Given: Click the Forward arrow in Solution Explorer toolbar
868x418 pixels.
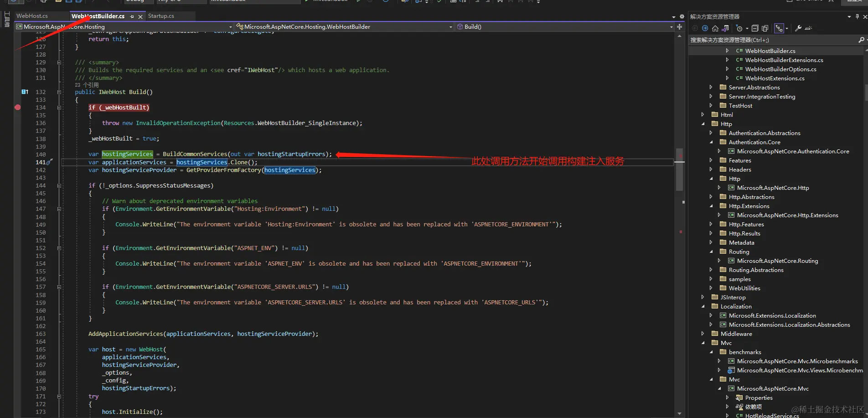Looking at the screenshot, I should [705, 28].
